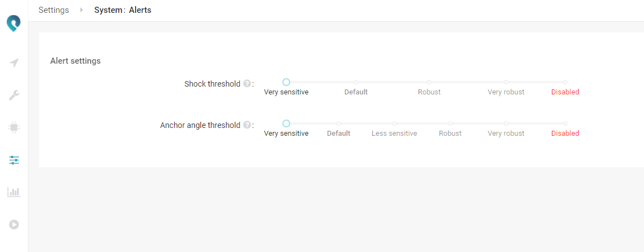Open the bar chart sidebar icon

point(14,192)
